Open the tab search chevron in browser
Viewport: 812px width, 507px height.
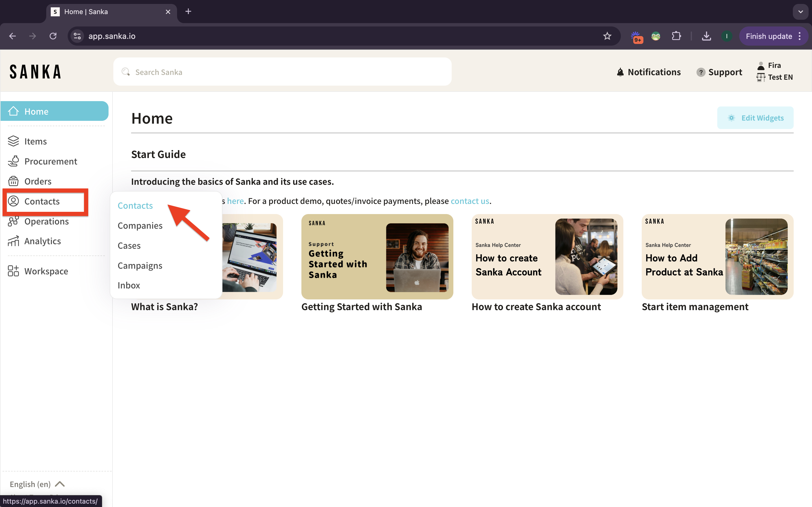coord(801,12)
